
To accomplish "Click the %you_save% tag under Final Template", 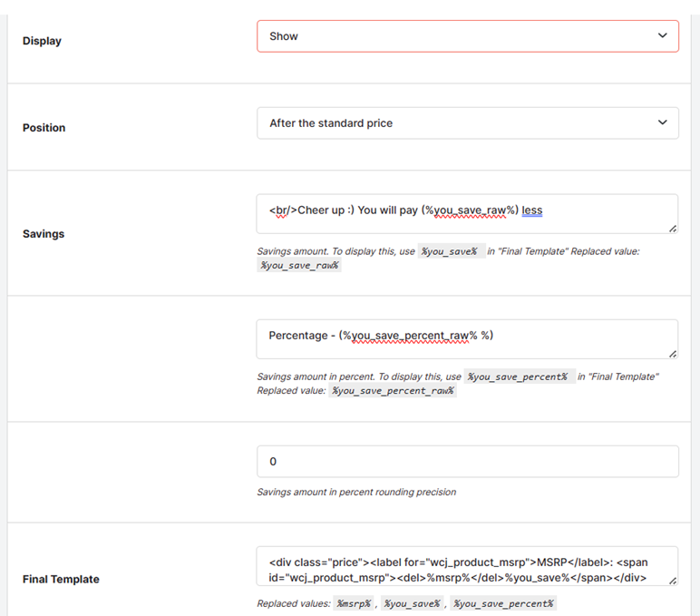I will [x=413, y=604].
